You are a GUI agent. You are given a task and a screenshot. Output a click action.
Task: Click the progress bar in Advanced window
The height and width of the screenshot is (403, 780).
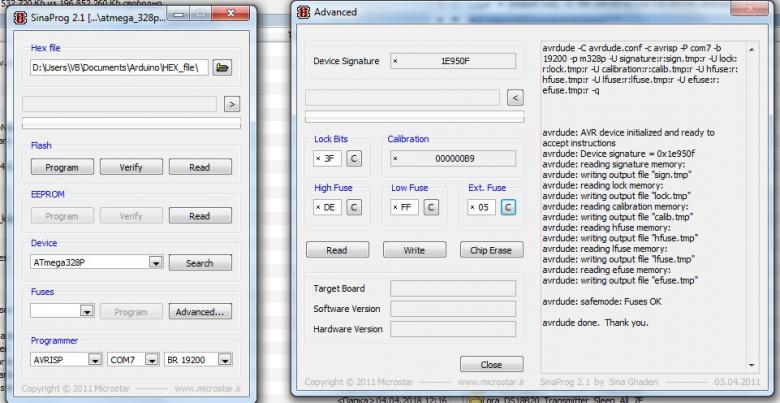414,117
